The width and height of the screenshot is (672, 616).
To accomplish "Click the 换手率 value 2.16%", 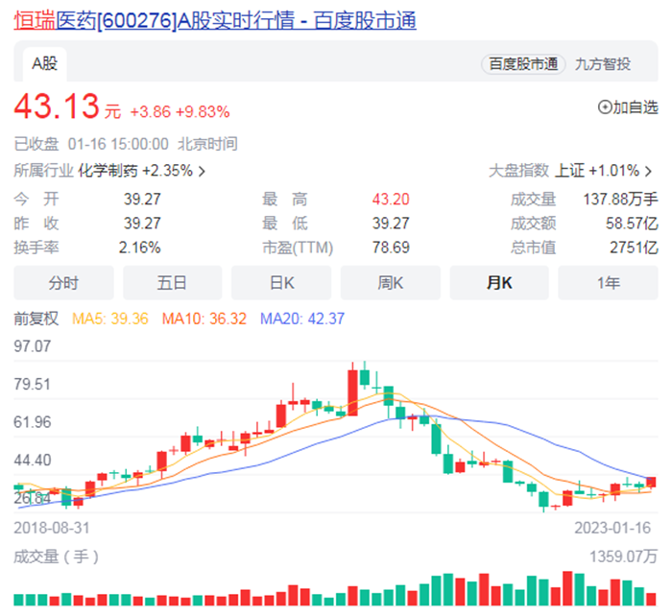I will [x=140, y=248].
